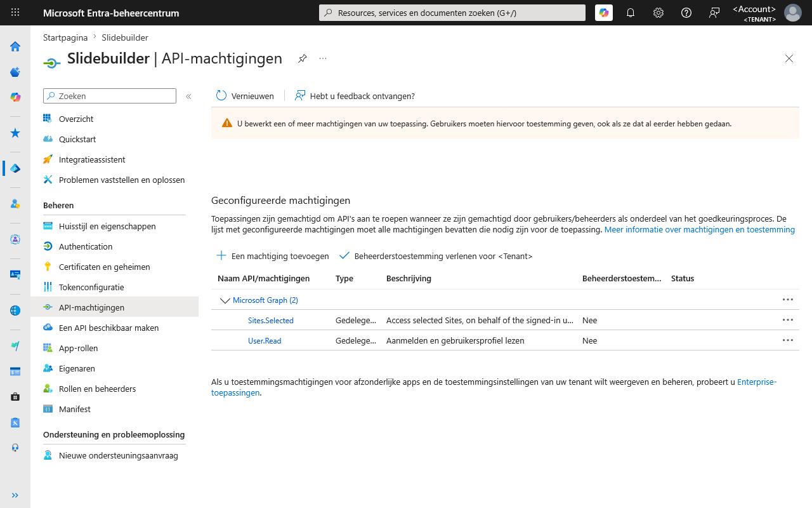Focus the top resources search box

(452, 13)
